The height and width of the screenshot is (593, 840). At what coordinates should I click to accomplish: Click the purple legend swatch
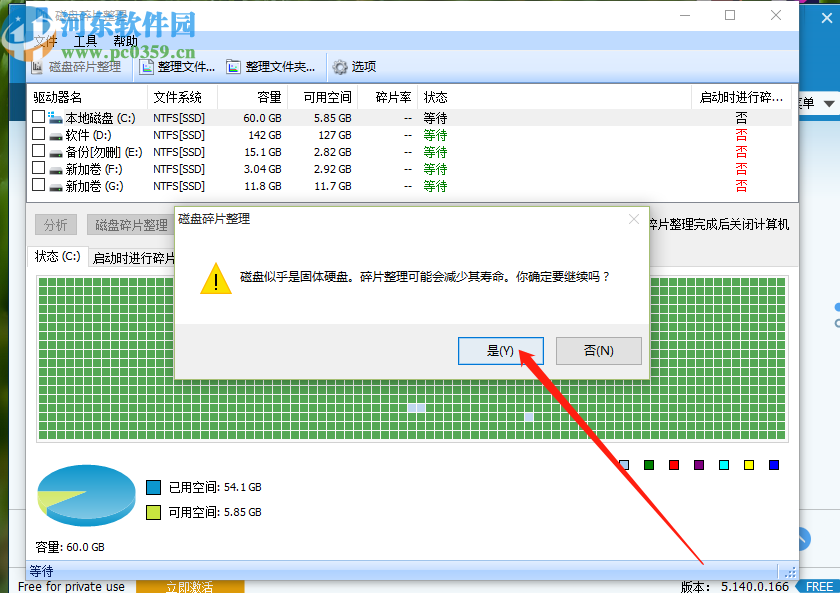(x=699, y=465)
